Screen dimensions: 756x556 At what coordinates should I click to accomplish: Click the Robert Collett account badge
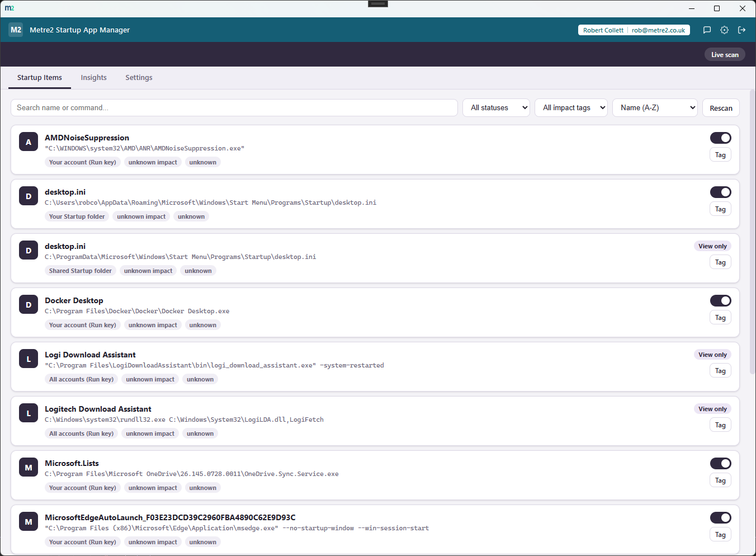coord(634,30)
